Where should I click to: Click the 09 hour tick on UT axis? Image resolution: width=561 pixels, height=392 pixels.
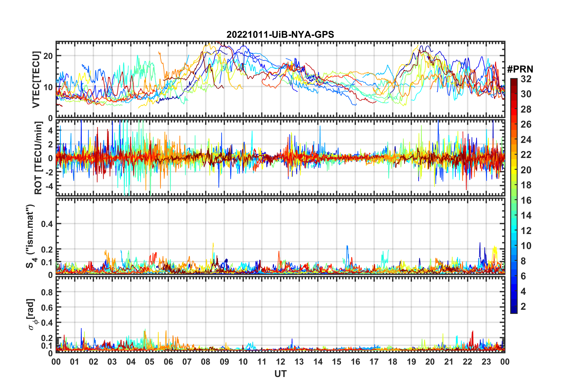pyautogui.click(x=224, y=362)
